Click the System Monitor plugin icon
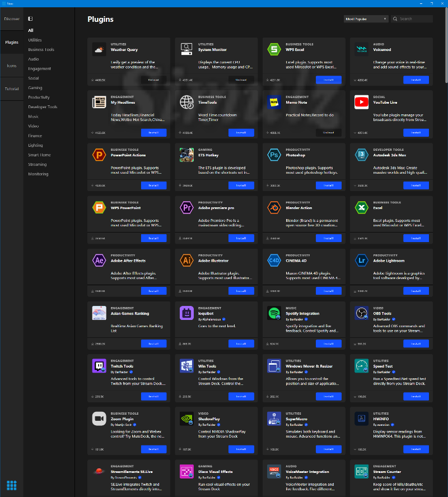The image size is (448, 497). pyautogui.click(x=186, y=49)
